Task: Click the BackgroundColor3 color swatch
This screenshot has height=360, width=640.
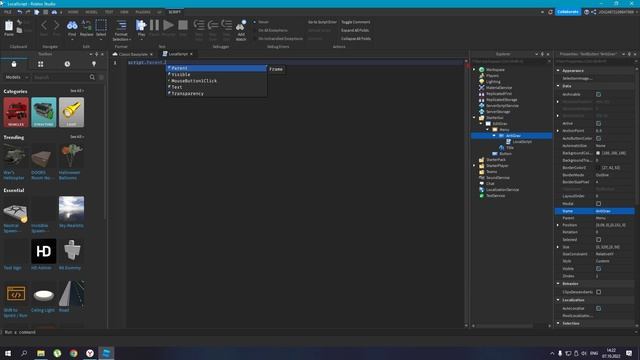Action: pos(598,153)
